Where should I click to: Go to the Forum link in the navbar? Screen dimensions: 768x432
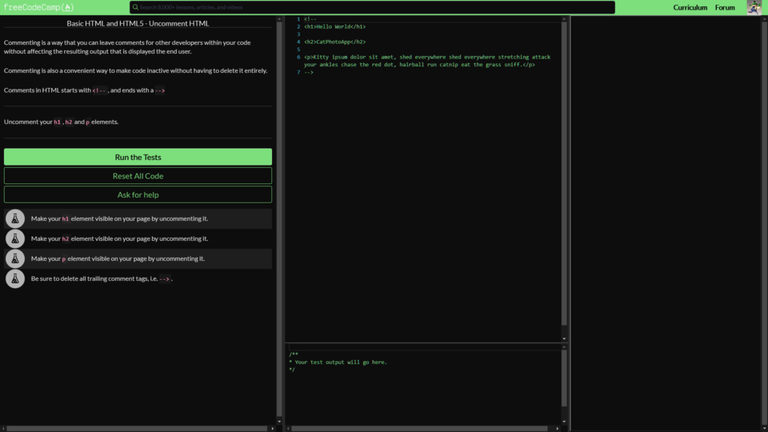coord(725,7)
